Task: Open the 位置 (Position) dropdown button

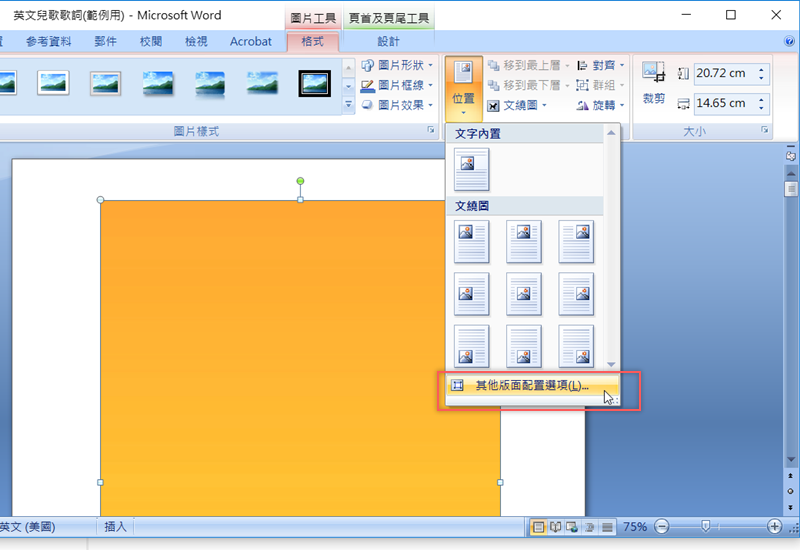Action: 463,88
